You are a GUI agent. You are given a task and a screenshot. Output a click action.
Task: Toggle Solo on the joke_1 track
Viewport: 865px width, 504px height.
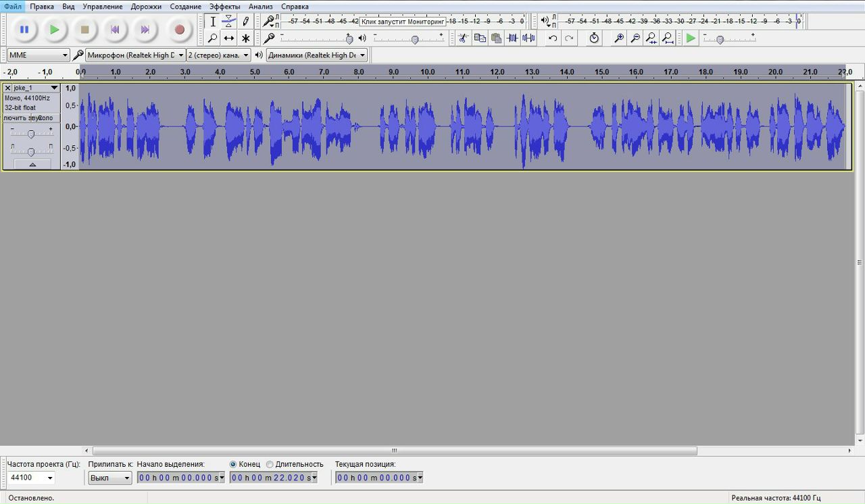(46, 118)
